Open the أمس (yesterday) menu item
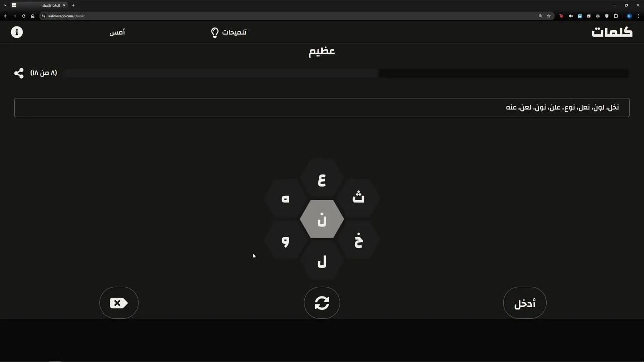This screenshot has width=644, height=362. tap(117, 32)
